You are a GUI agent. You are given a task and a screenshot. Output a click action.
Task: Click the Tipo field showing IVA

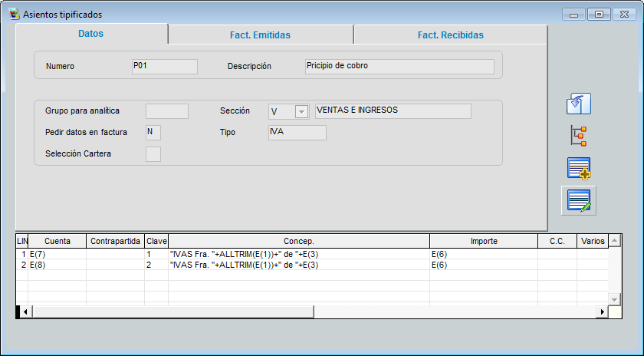(x=296, y=133)
